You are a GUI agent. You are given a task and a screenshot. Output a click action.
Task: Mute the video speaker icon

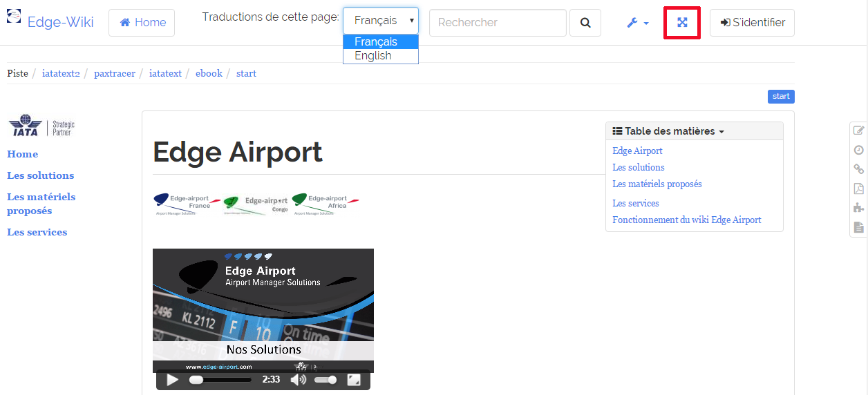[298, 380]
